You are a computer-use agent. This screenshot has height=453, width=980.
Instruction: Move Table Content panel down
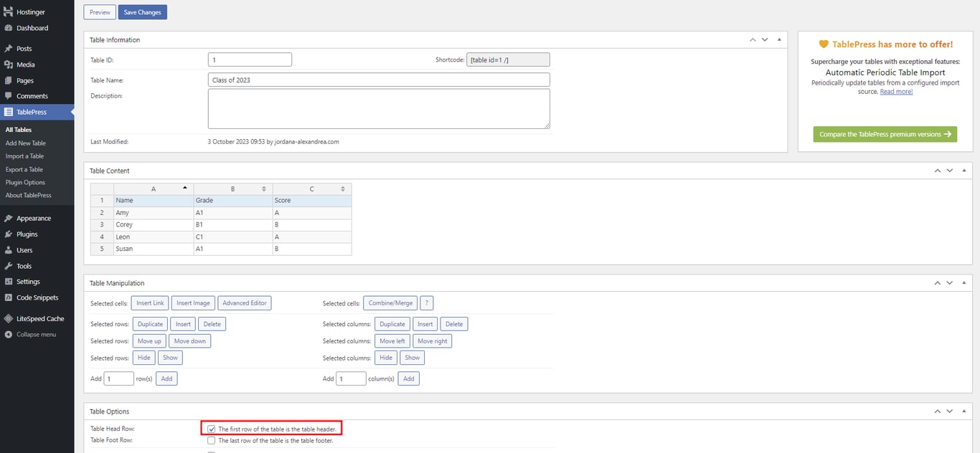click(x=950, y=171)
